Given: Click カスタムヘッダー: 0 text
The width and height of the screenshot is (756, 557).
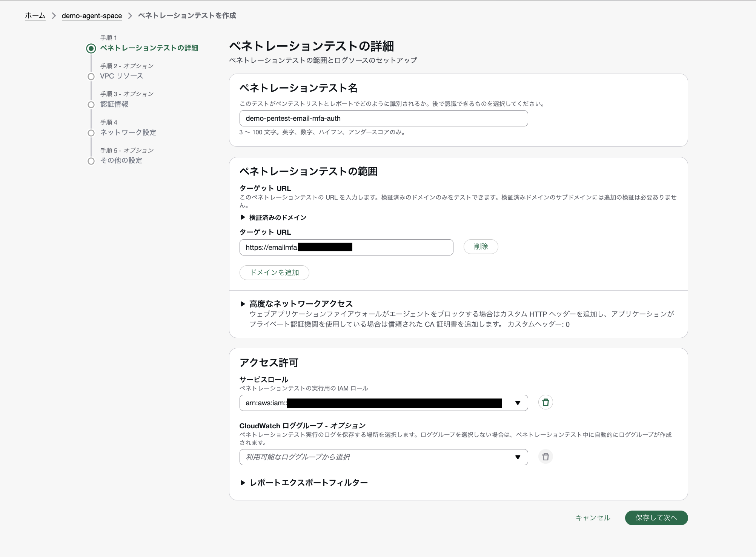Looking at the screenshot, I should [539, 324].
